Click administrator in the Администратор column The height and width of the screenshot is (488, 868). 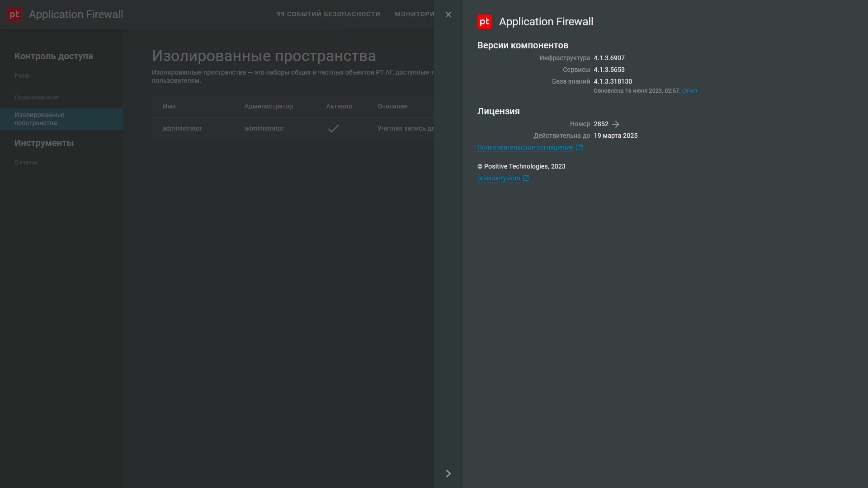pyautogui.click(x=264, y=128)
